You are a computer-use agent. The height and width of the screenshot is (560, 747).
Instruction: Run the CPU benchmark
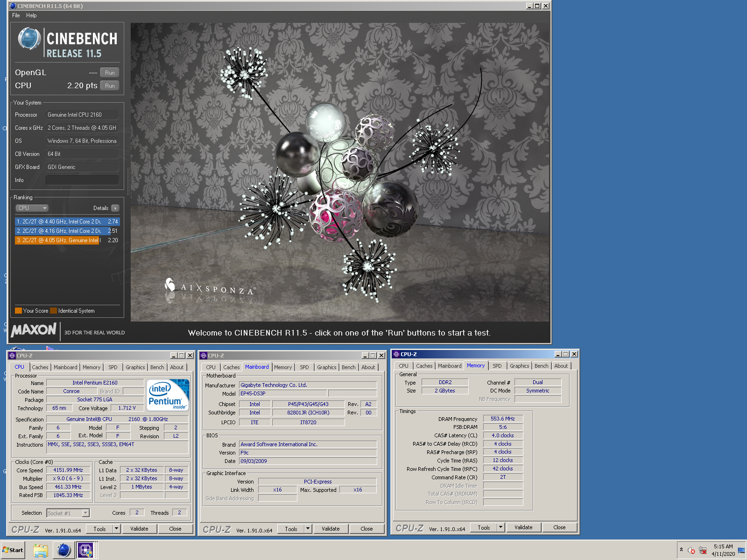[110, 86]
